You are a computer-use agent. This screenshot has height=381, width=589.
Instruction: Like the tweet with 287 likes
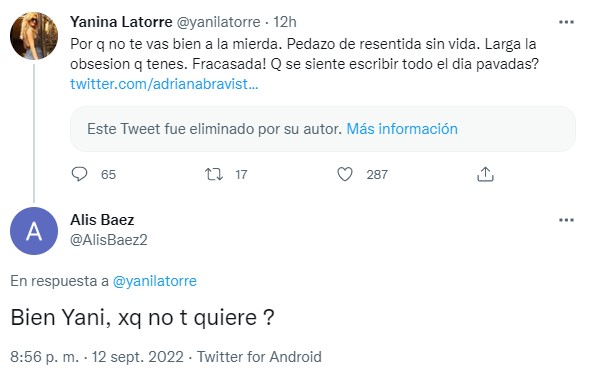pos(345,174)
